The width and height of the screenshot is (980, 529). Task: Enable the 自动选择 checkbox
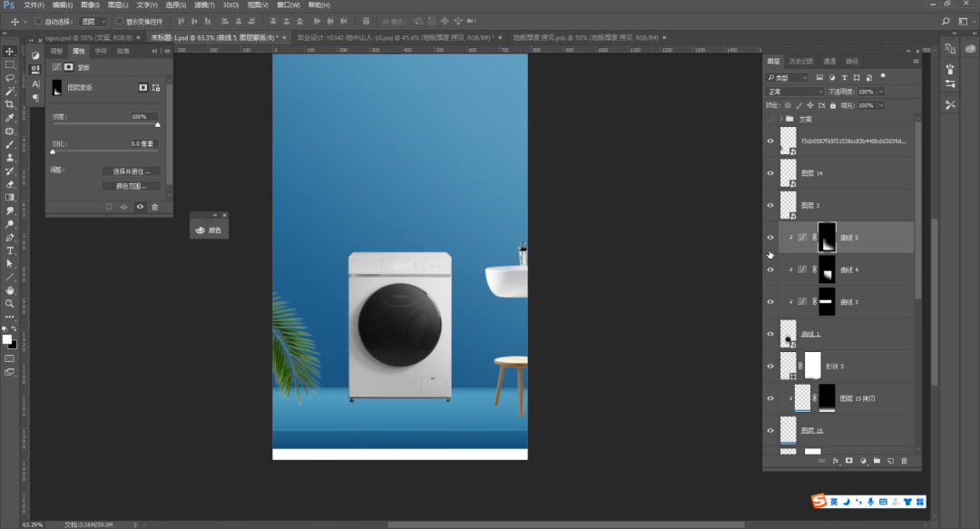click(x=38, y=21)
